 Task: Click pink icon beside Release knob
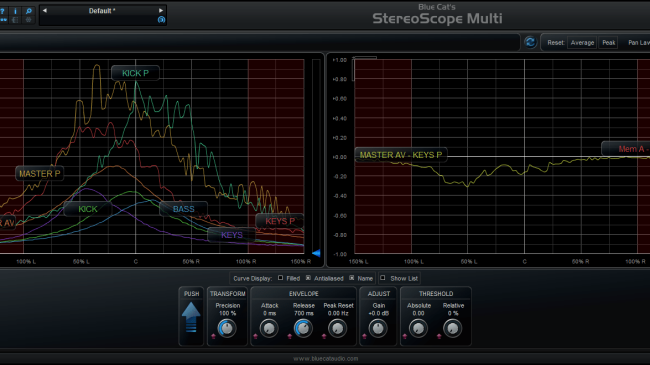pos(290,336)
